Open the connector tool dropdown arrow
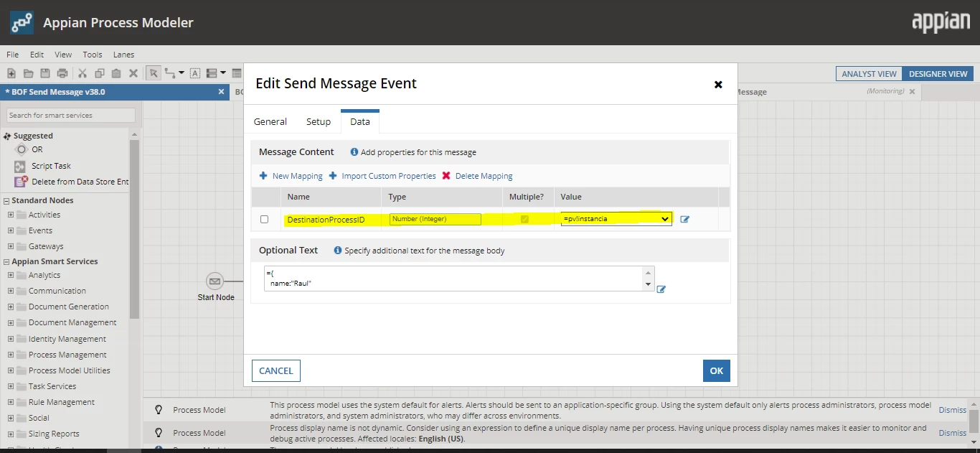Viewport: 980px width, 453px height. tap(181, 73)
